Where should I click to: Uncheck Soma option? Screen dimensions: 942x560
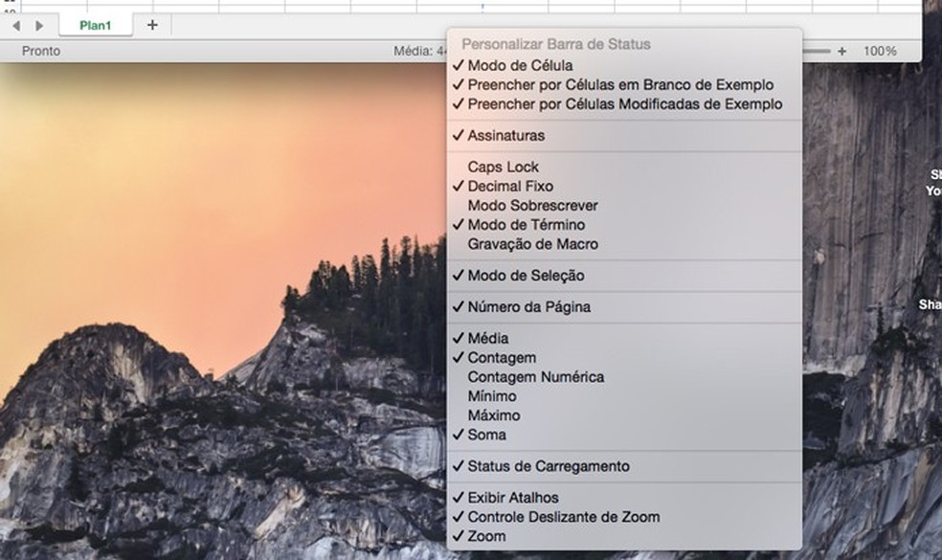pyautogui.click(x=624, y=435)
